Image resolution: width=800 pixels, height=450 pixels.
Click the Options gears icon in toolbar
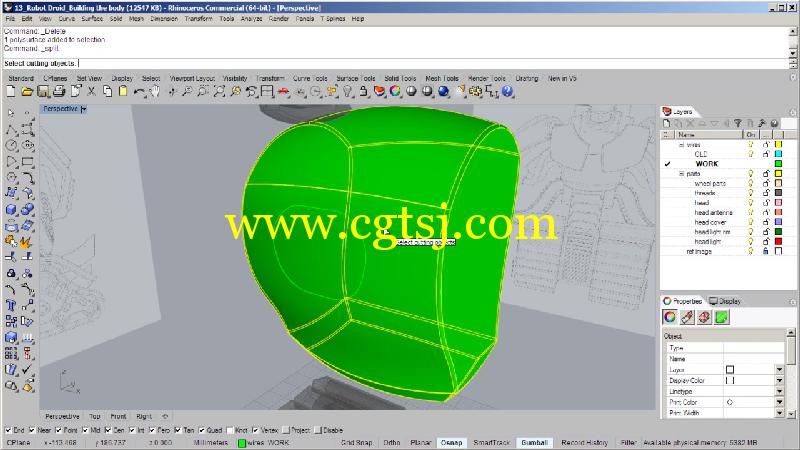tap(476, 91)
